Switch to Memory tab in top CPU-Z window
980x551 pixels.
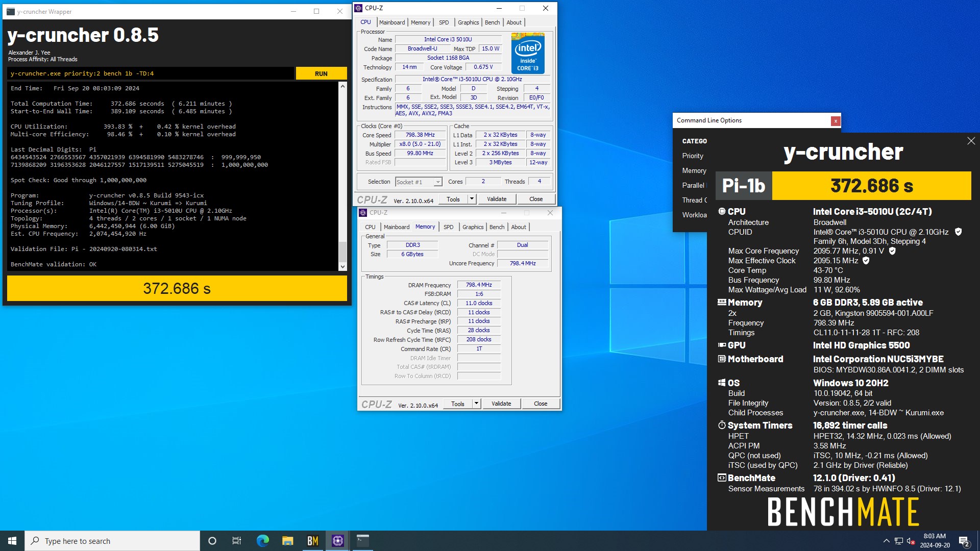[421, 22]
